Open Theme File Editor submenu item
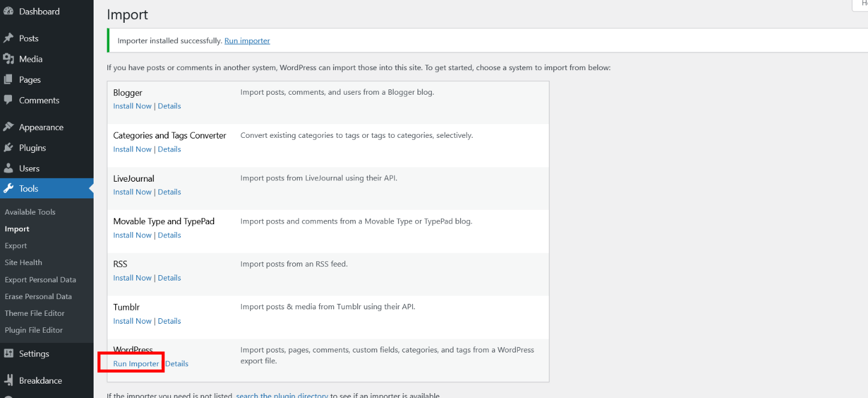Image resolution: width=868 pixels, height=398 pixels. click(35, 313)
